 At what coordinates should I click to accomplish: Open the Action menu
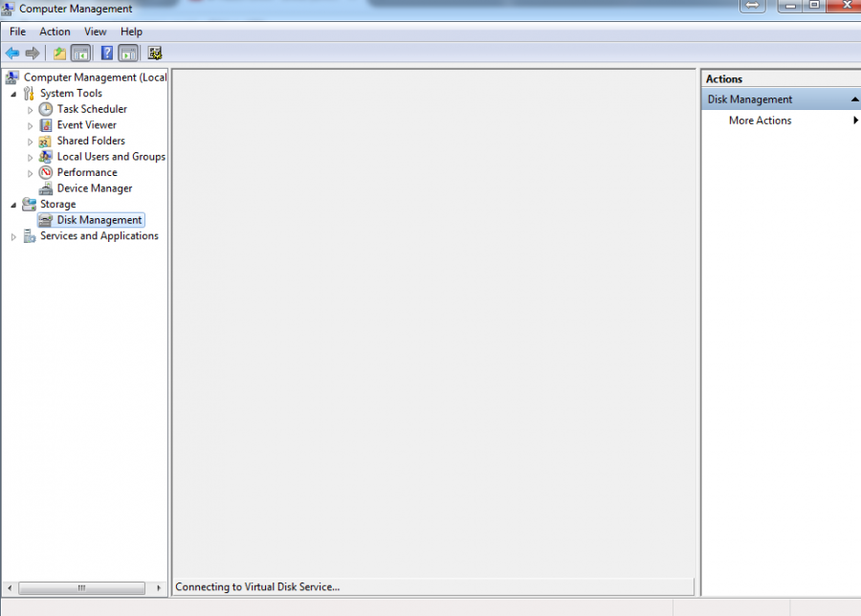pyautogui.click(x=55, y=32)
